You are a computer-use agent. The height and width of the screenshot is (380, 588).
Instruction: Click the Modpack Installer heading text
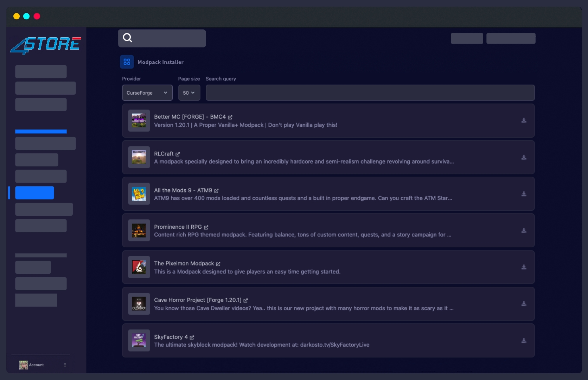click(160, 62)
